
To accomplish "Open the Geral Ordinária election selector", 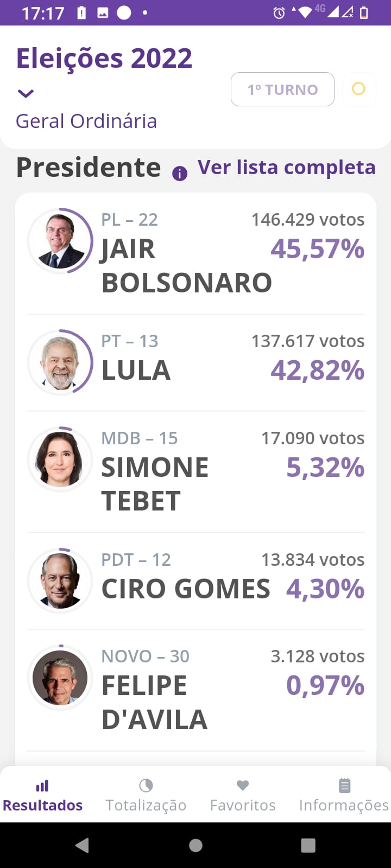I will (x=86, y=121).
